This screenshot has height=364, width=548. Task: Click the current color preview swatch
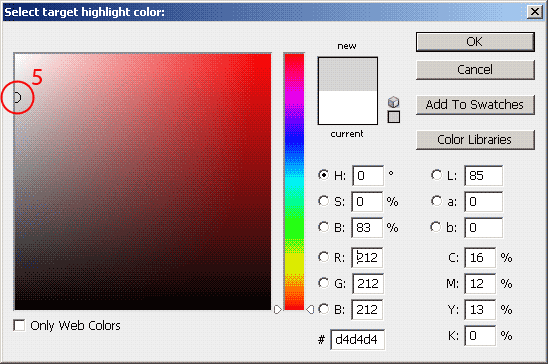(x=348, y=108)
